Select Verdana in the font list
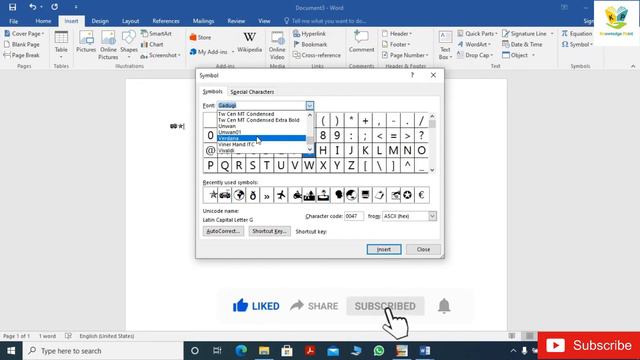 [x=262, y=138]
